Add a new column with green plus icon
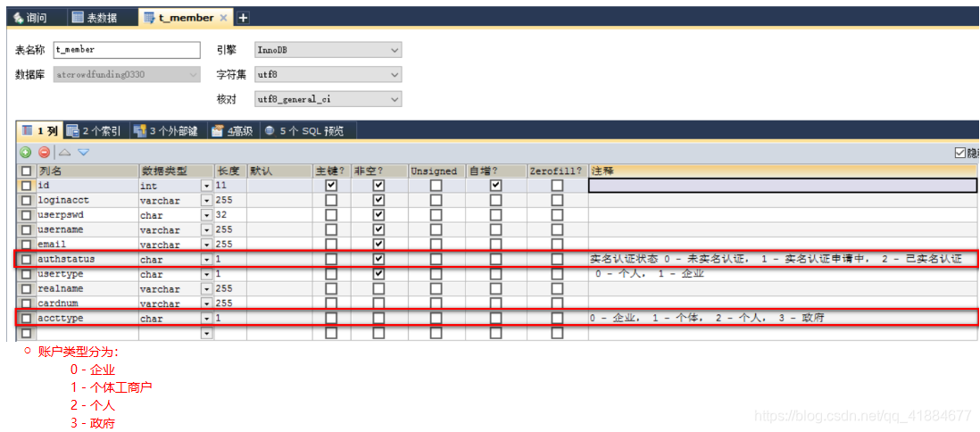The width and height of the screenshot is (980, 432). point(26,152)
